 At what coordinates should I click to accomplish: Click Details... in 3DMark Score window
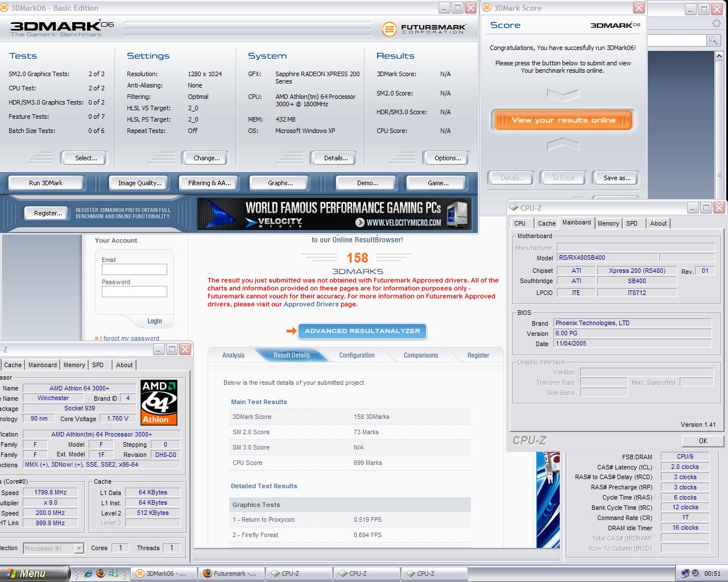coord(512,178)
